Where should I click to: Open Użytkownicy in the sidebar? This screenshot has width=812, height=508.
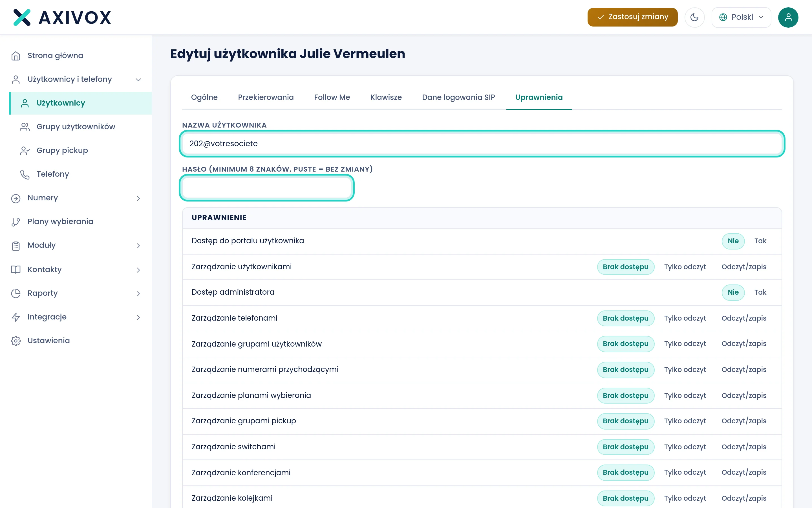pyautogui.click(x=81, y=103)
